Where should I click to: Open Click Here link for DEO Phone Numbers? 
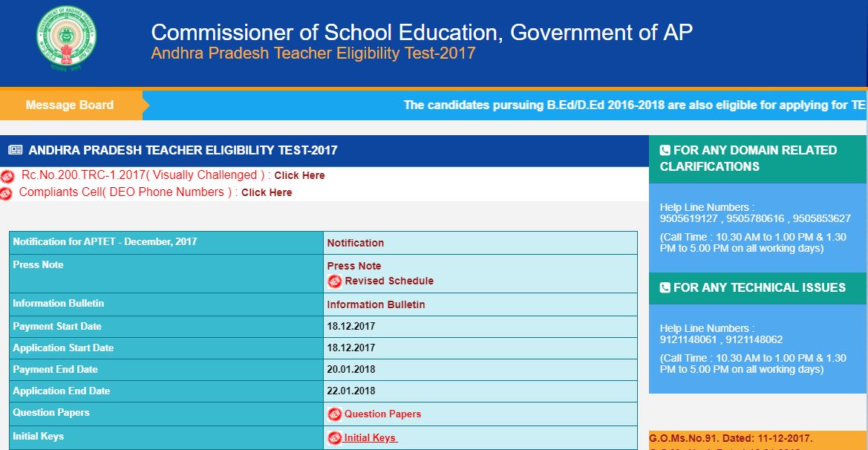[x=267, y=192]
